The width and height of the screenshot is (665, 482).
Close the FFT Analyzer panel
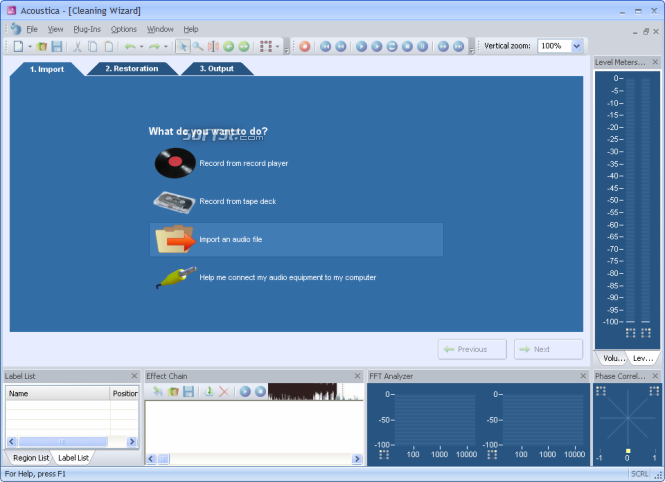coord(583,376)
